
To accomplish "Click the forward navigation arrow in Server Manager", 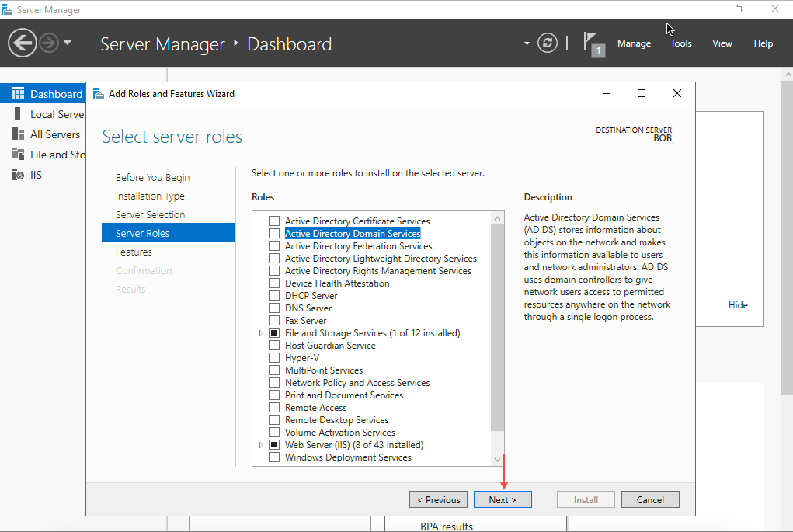I will pos(49,43).
